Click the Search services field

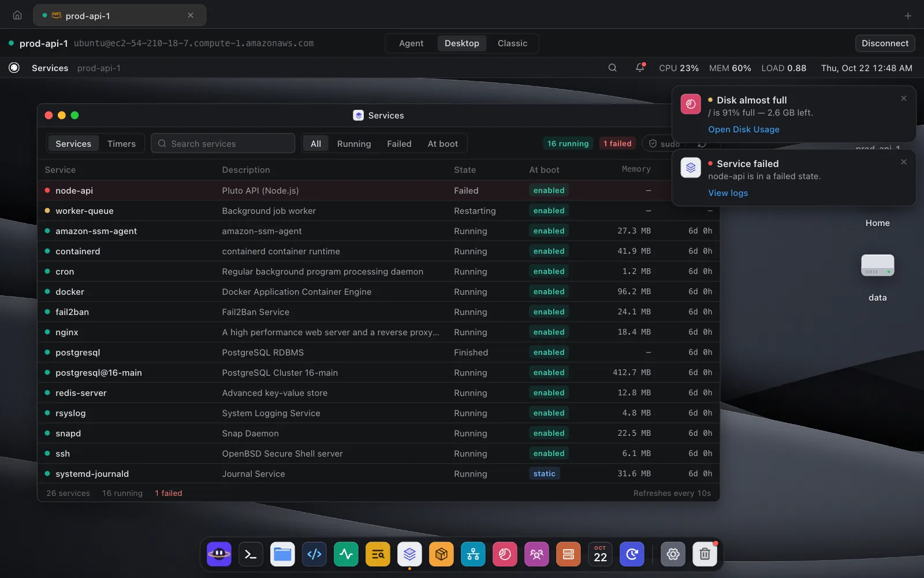[223, 144]
